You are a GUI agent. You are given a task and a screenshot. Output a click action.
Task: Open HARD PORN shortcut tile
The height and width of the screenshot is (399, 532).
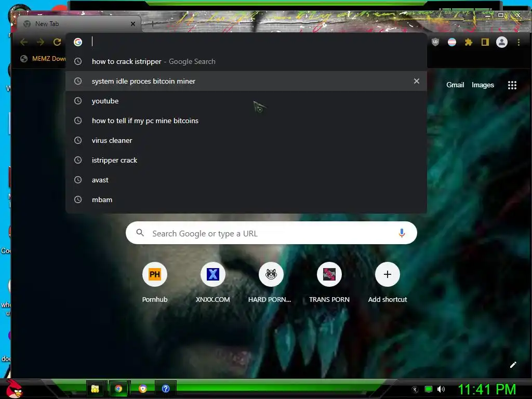pos(271,282)
